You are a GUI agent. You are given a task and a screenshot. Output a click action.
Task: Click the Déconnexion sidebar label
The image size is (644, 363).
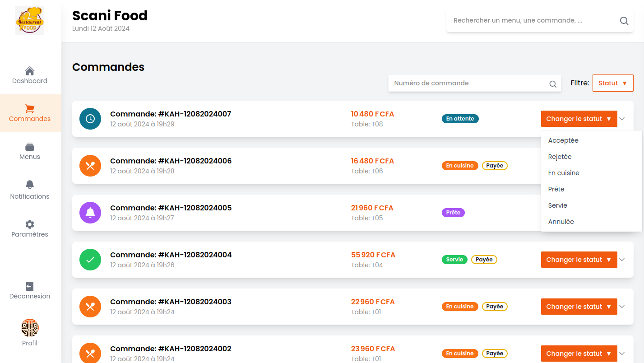pyautogui.click(x=30, y=296)
